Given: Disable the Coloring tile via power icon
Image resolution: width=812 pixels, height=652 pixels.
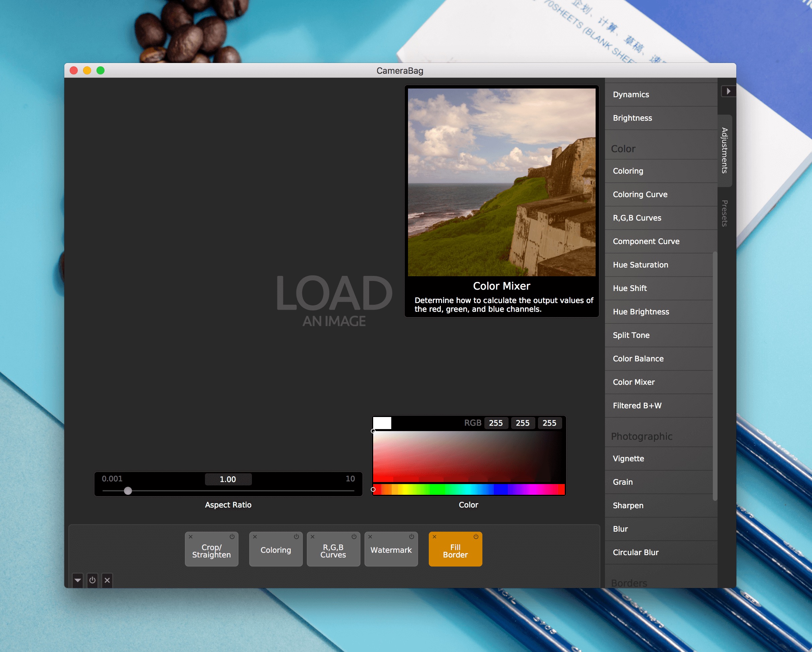Looking at the screenshot, I should coord(296,536).
